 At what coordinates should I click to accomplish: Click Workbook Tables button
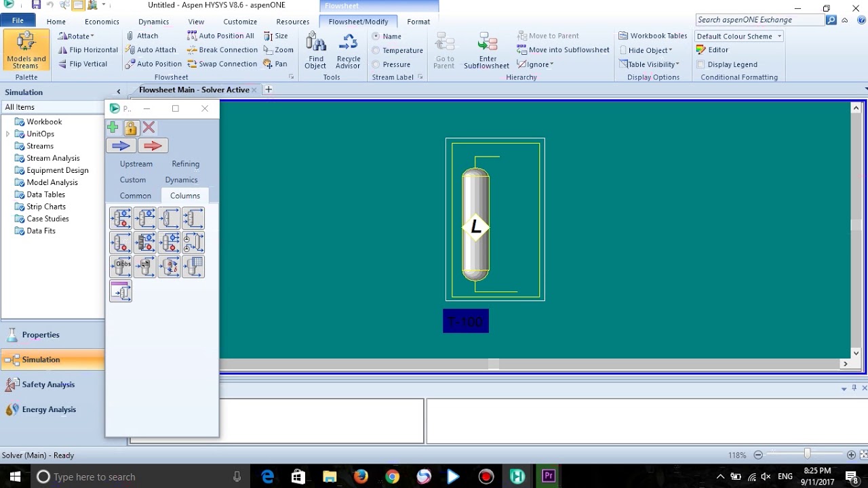[x=653, y=36]
